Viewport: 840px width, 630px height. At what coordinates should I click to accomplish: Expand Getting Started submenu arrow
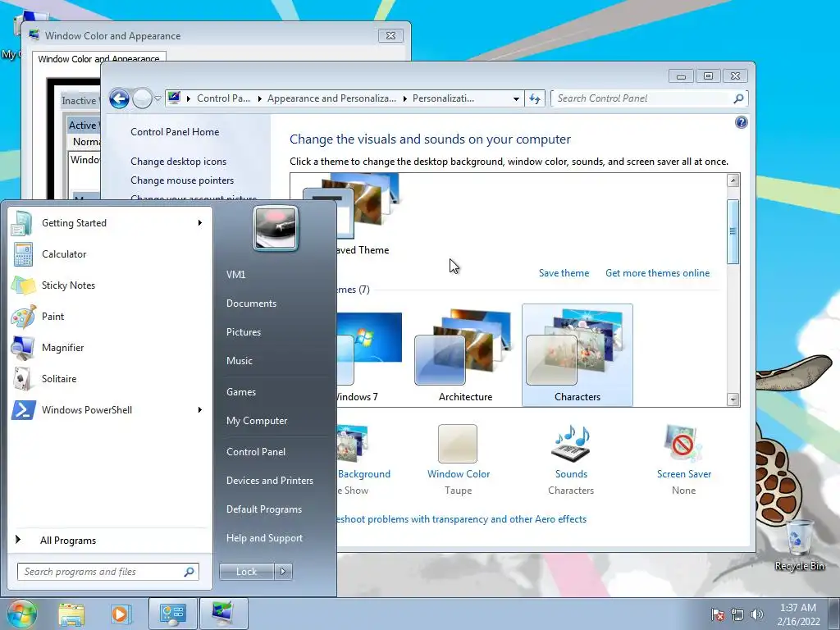click(x=200, y=223)
